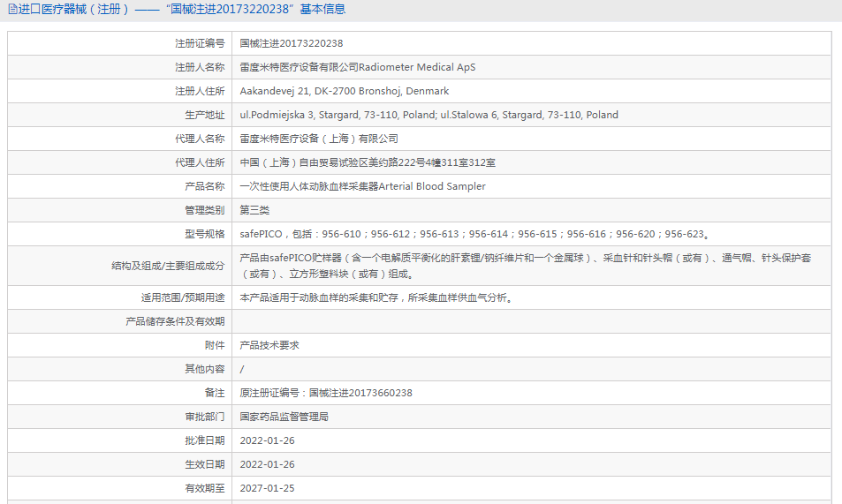Select the 注册人住所 label
Image resolution: width=842 pixels, height=504 pixels.
pos(200,91)
